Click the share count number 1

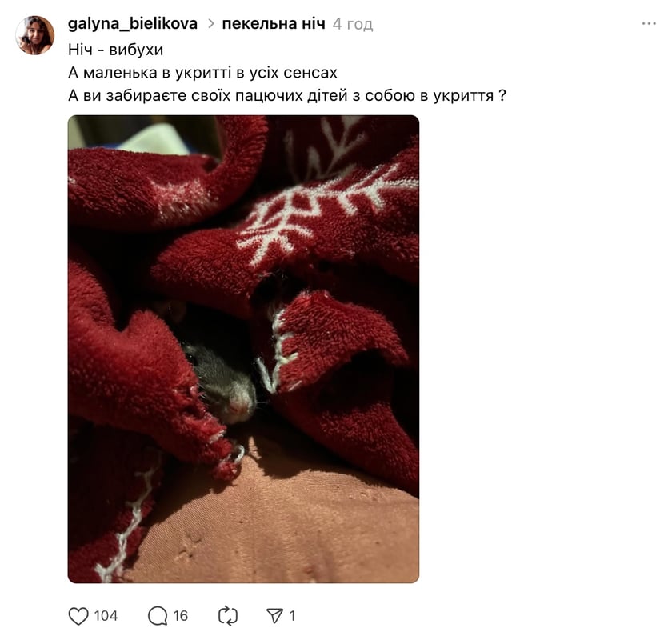coord(292,616)
